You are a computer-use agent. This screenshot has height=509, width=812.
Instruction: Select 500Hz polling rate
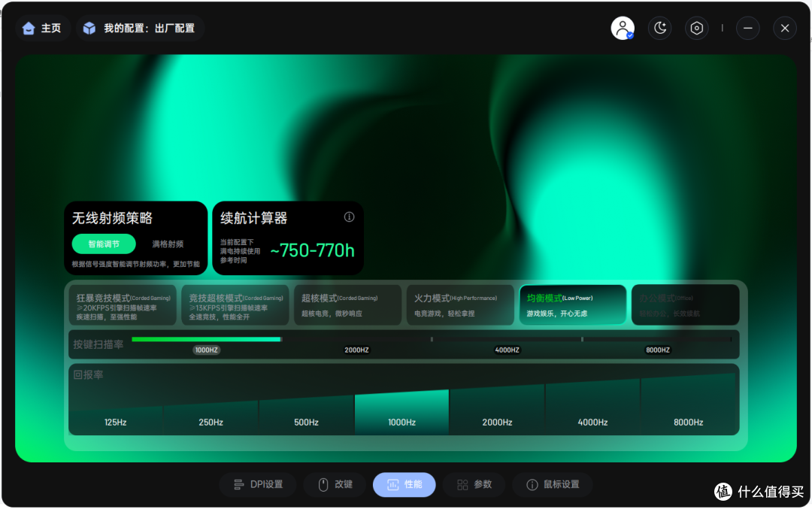click(x=306, y=415)
